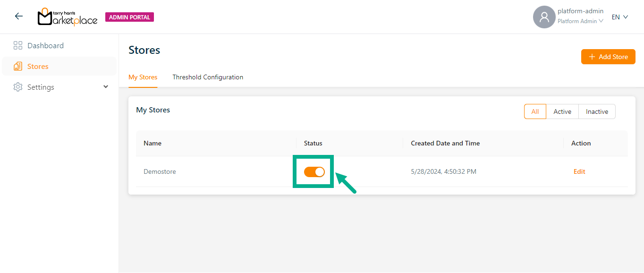Filter the store list by Active

click(x=562, y=111)
